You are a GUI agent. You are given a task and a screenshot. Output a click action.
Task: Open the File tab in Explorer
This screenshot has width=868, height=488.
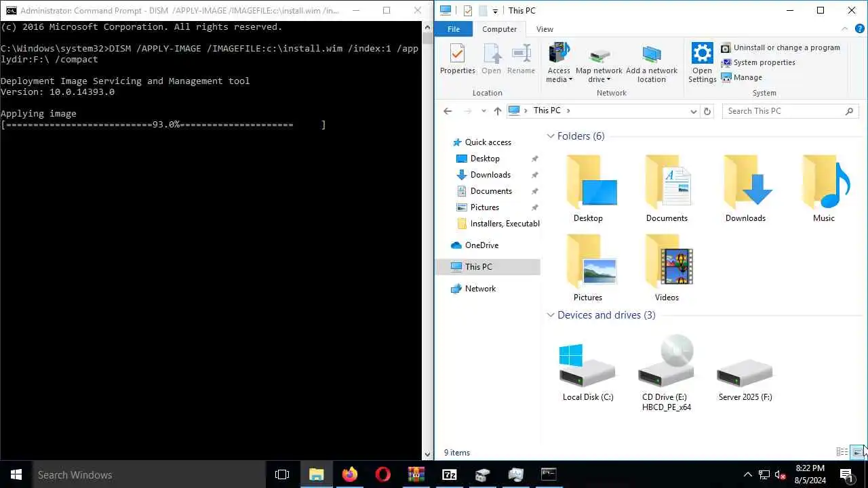(x=454, y=29)
